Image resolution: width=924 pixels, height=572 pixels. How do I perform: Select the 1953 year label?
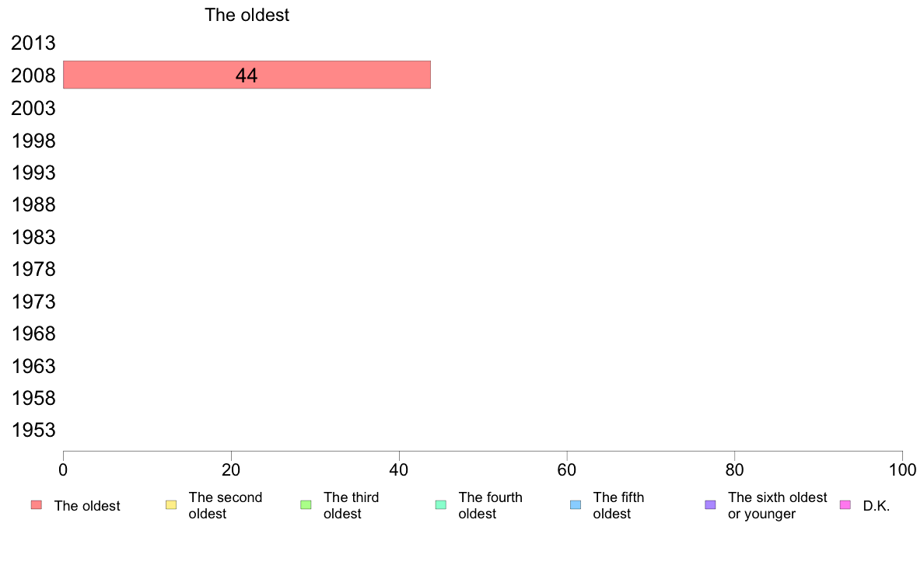[x=33, y=431]
